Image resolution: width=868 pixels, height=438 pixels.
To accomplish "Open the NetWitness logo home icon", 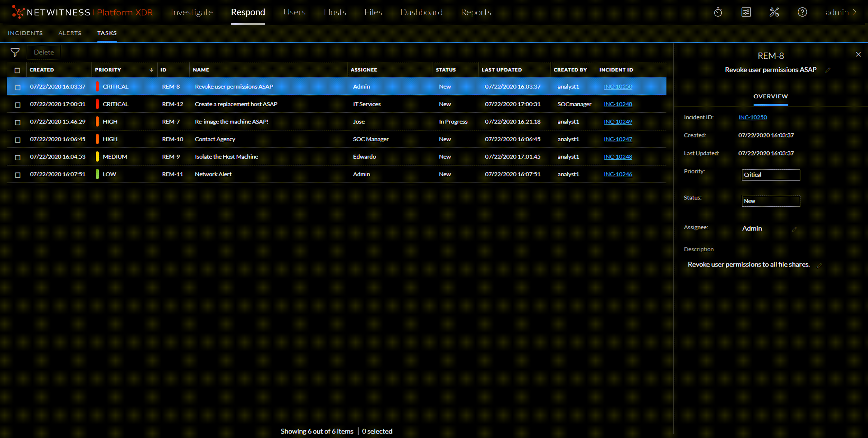I will tap(18, 12).
